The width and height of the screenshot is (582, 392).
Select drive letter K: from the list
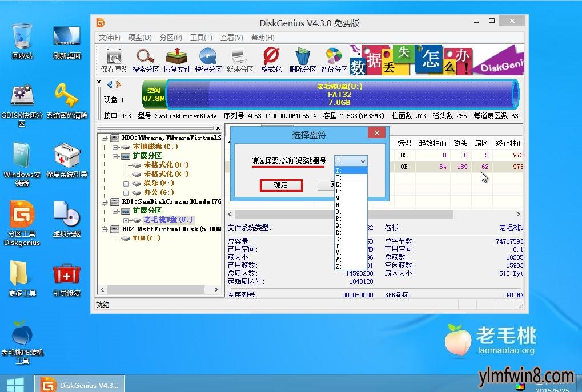[339, 185]
